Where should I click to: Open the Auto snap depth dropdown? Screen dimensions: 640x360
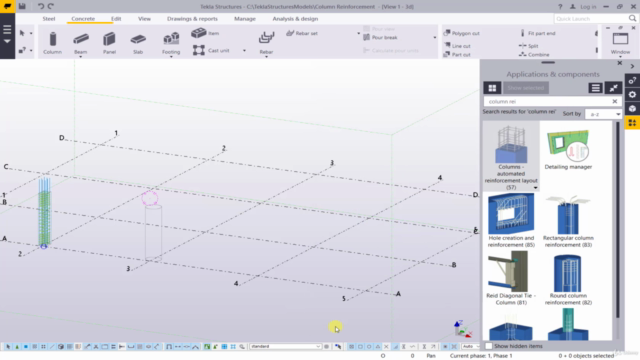[470, 347]
